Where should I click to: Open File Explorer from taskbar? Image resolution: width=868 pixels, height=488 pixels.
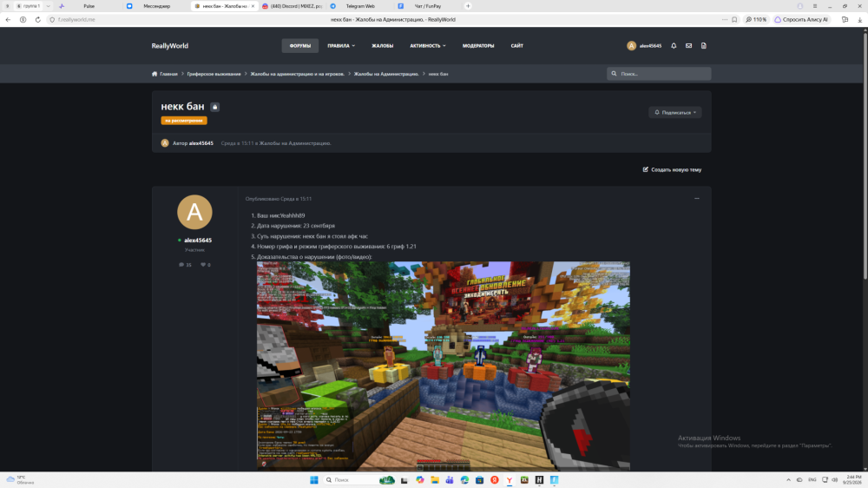[435, 479]
